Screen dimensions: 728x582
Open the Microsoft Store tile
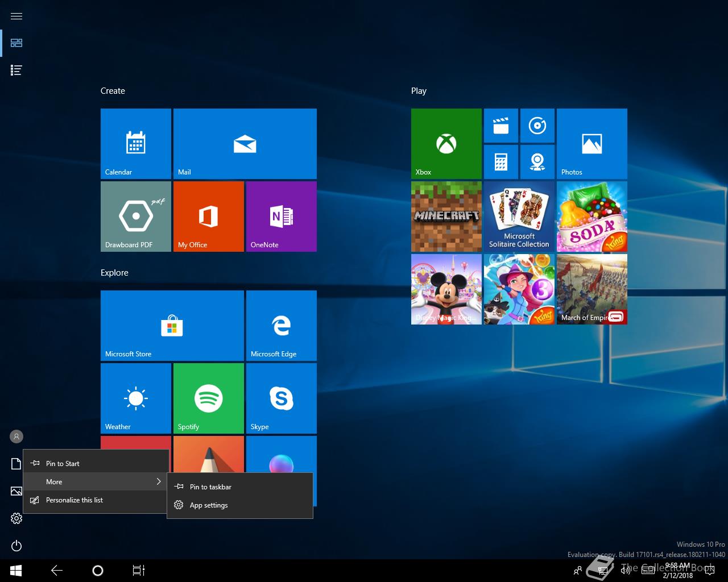tap(172, 326)
